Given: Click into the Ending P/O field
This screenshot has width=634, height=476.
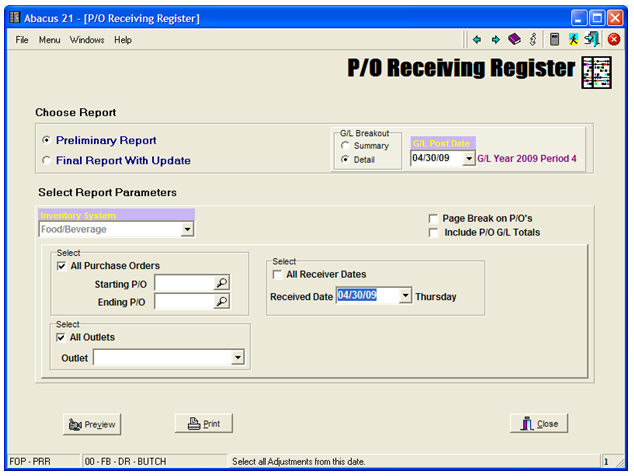Looking at the screenshot, I should point(183,302).
